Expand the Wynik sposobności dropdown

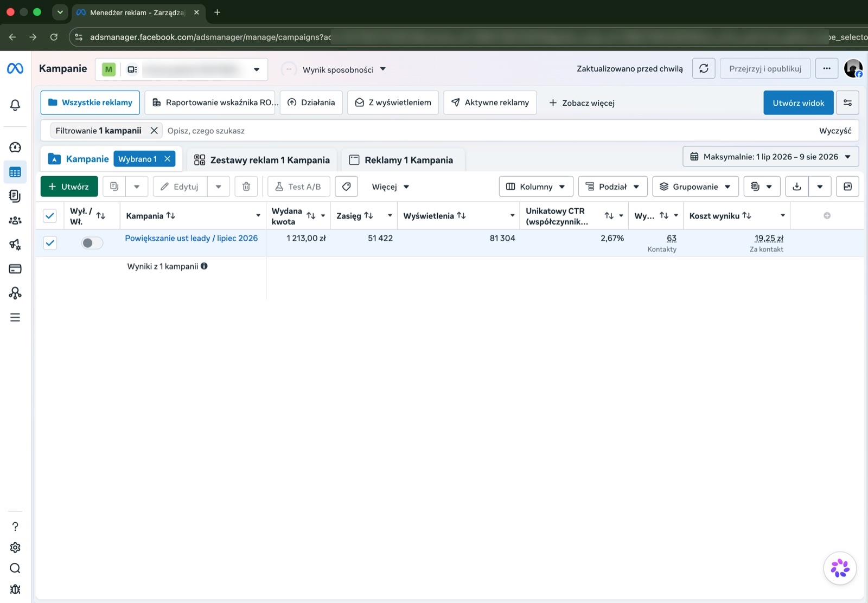pyautogui.click(x=344, y=69)
